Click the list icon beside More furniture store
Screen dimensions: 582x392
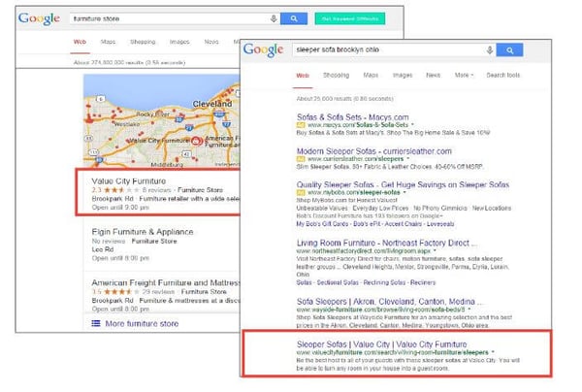click(x=96, y=323)
